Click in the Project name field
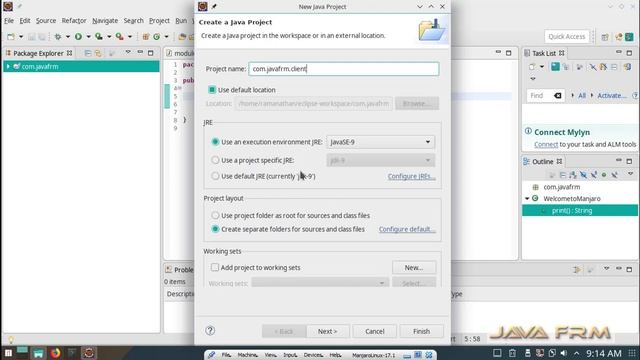The height and width of the screenshot is (360, 640). coord(344,69)
